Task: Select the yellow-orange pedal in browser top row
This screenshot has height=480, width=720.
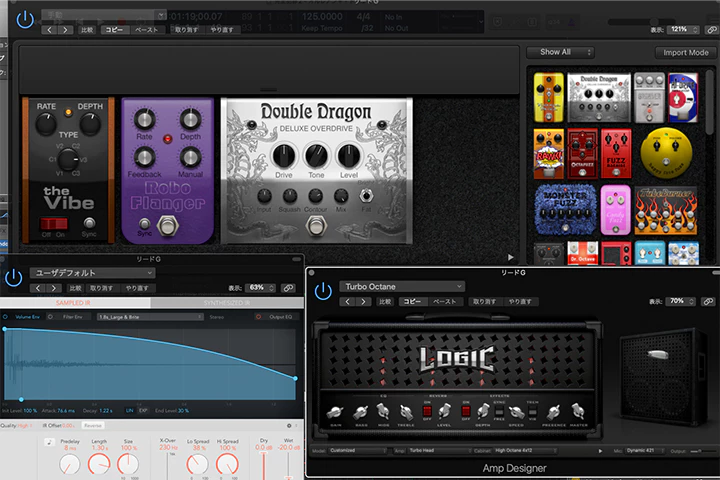Action: [x=548, y=97]
